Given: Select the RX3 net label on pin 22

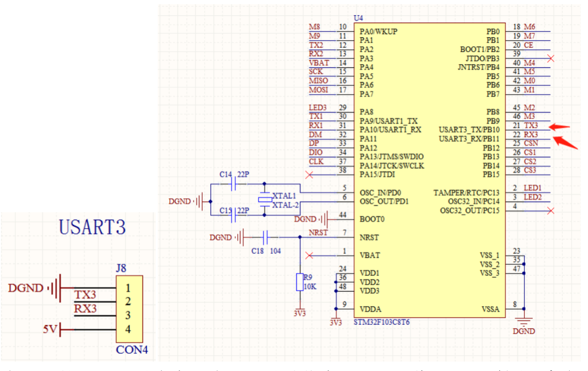Looking at the screenshot, I should tap(531, 135).
